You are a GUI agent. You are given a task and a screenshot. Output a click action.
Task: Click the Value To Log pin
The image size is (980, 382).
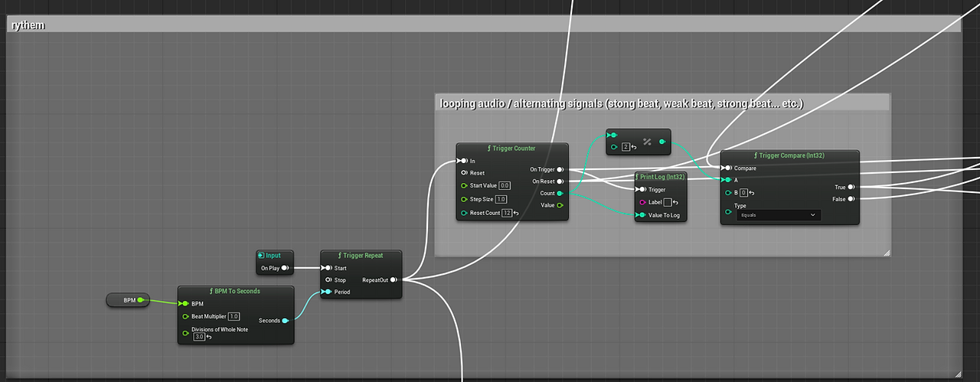pos(641,216)
